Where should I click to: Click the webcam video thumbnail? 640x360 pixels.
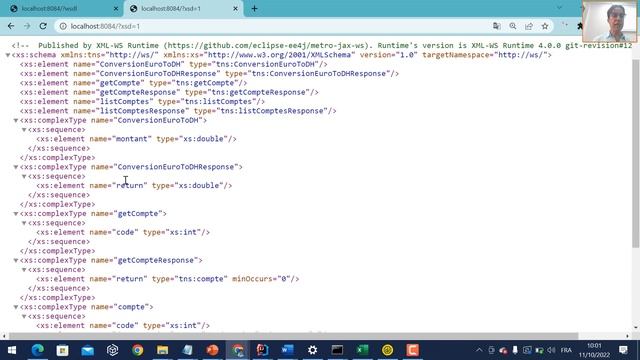click(x=609, y=21)
